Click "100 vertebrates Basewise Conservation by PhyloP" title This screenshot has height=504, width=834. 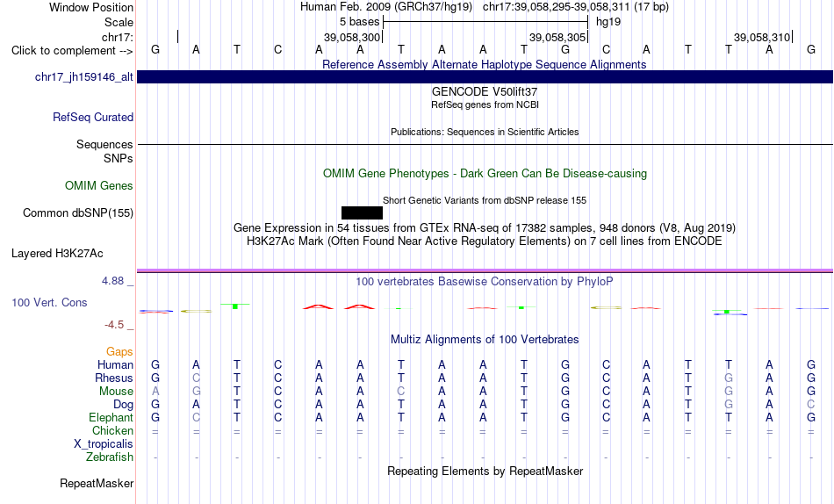484,282
